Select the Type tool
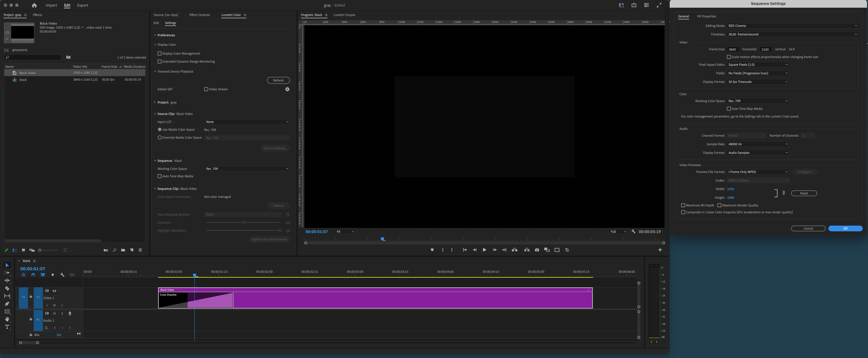 click(7, 327)
